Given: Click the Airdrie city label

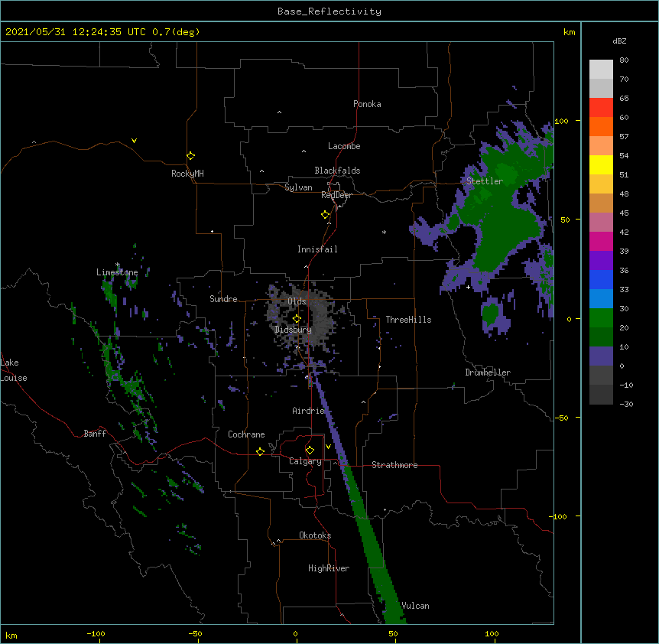Looking at the screenshot, I should coord(309,411).
